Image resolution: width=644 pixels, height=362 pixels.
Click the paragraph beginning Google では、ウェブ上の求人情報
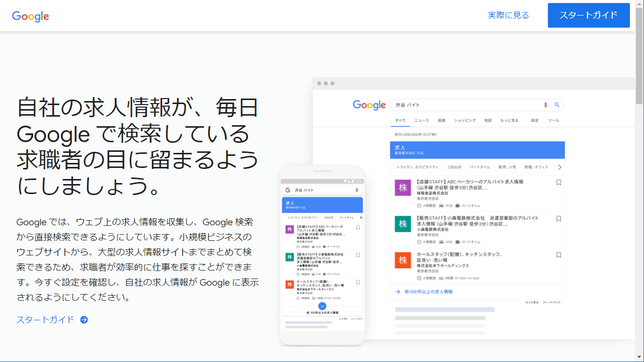[x=138, y=259]
